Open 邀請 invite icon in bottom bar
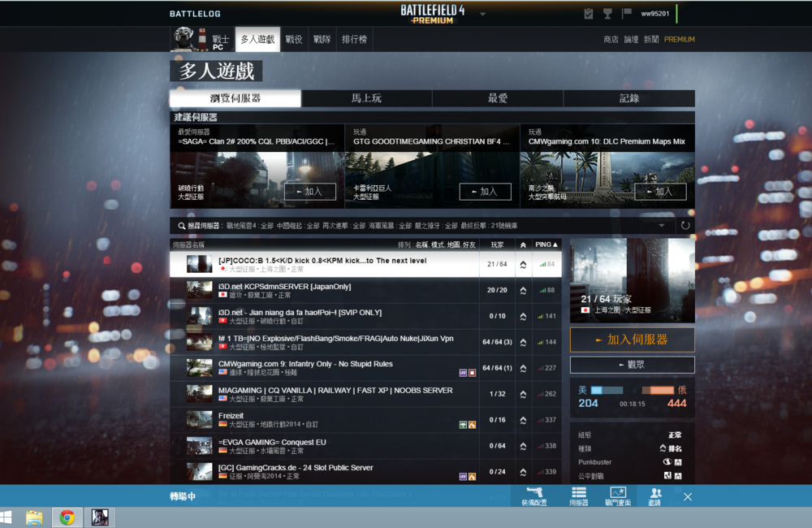The image size is (812, 528). [x=655, y=496]
